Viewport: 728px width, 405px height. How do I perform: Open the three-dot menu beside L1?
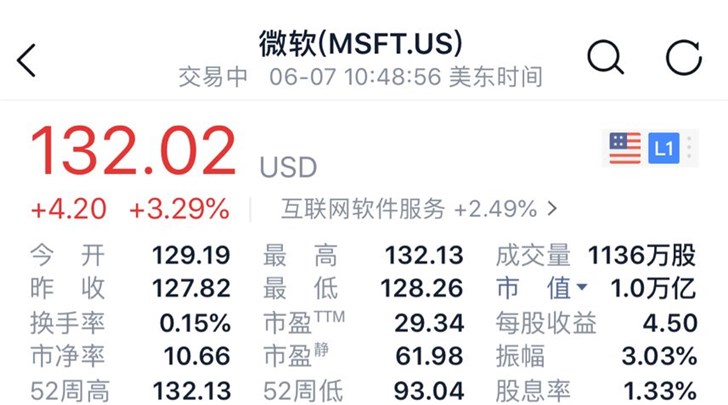[x=689, y=148]
